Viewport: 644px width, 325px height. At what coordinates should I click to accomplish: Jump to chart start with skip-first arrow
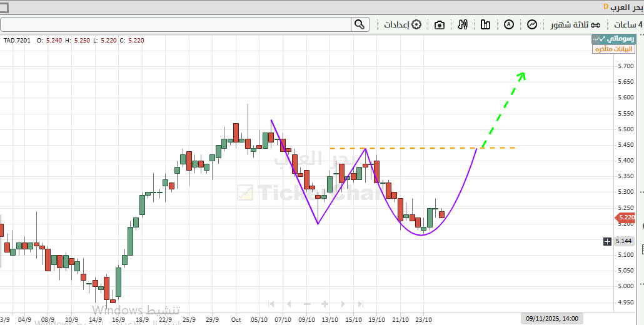[x=271, y=304]
